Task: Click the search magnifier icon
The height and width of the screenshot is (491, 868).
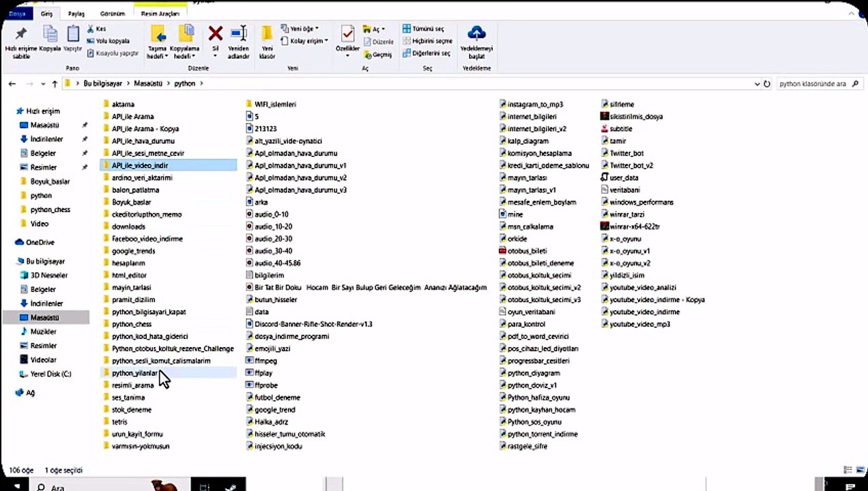Action: coord(856,84)
